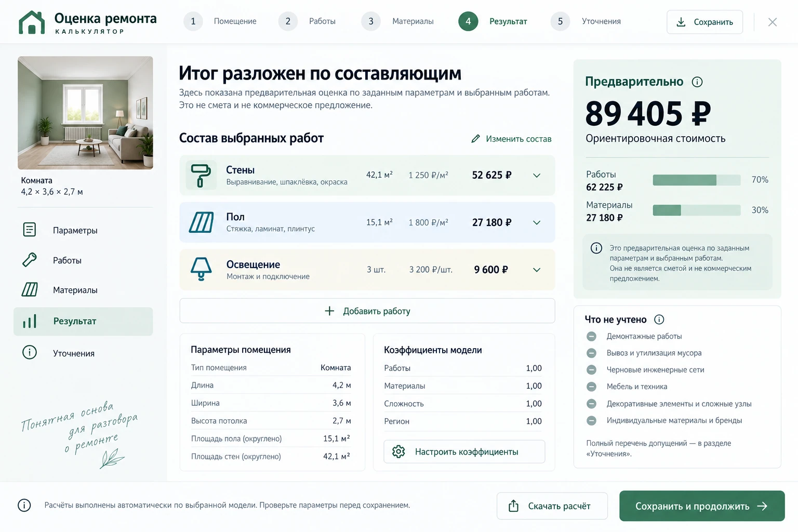Image resolution: width=798 pixels, height=532 pixels.
Task: Go to step 3 Материалы in the stepper
Action: coord(397,21)
